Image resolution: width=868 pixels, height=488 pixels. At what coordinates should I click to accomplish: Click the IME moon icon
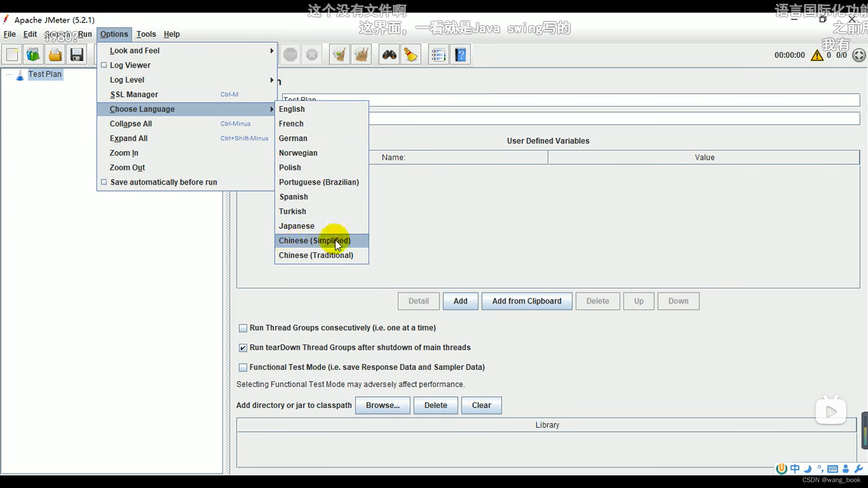pos(808,469)
